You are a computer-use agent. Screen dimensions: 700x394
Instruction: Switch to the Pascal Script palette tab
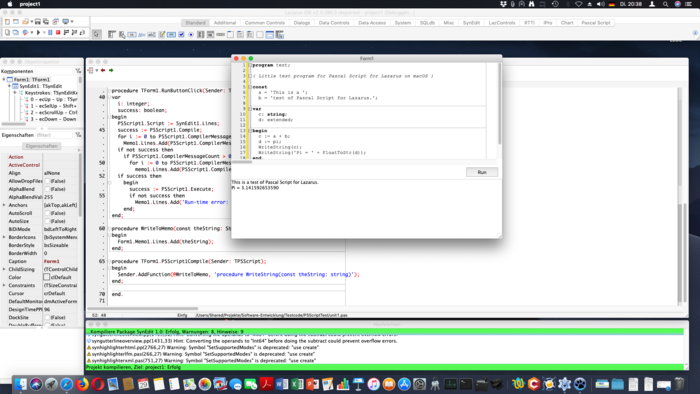coord(596,23)
